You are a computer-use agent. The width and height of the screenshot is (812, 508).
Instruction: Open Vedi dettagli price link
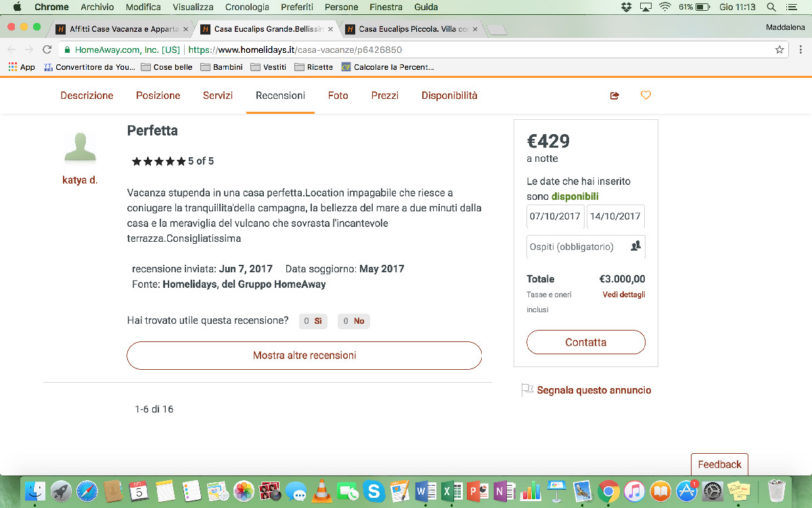(x=624, y=295)
